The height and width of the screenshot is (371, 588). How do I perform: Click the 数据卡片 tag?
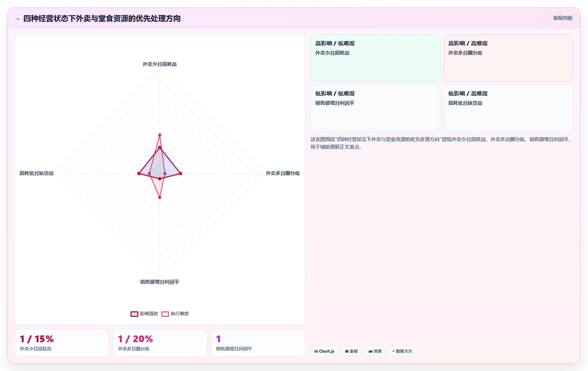pos(402,351)
